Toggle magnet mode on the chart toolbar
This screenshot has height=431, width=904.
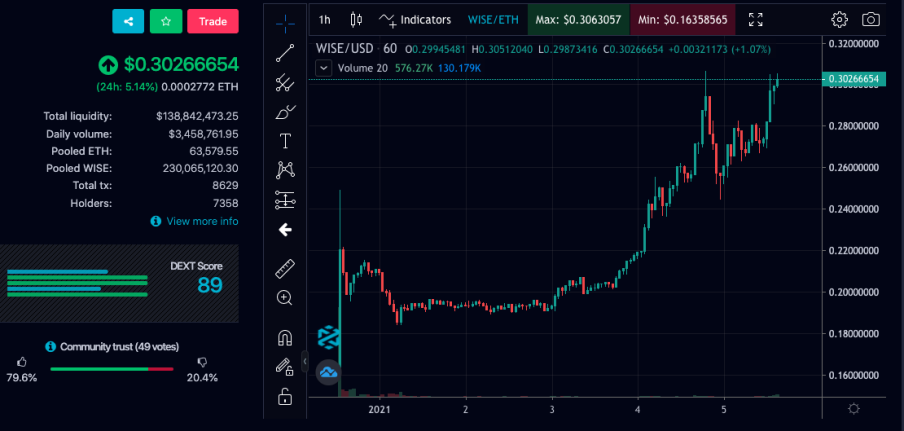coord(285,337)
